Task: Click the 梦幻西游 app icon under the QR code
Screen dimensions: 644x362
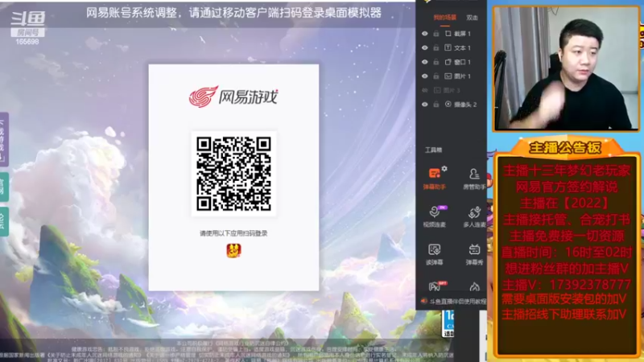Action: [x=233, y=250]
